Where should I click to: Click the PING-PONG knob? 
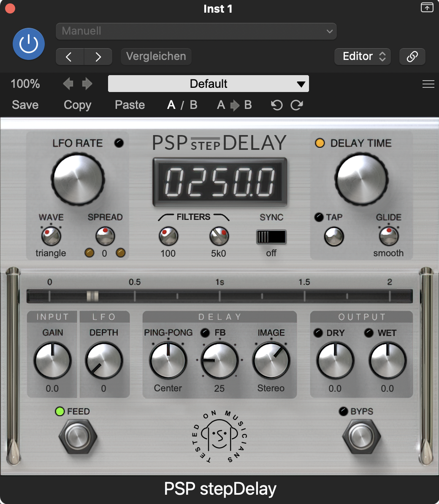168,361
